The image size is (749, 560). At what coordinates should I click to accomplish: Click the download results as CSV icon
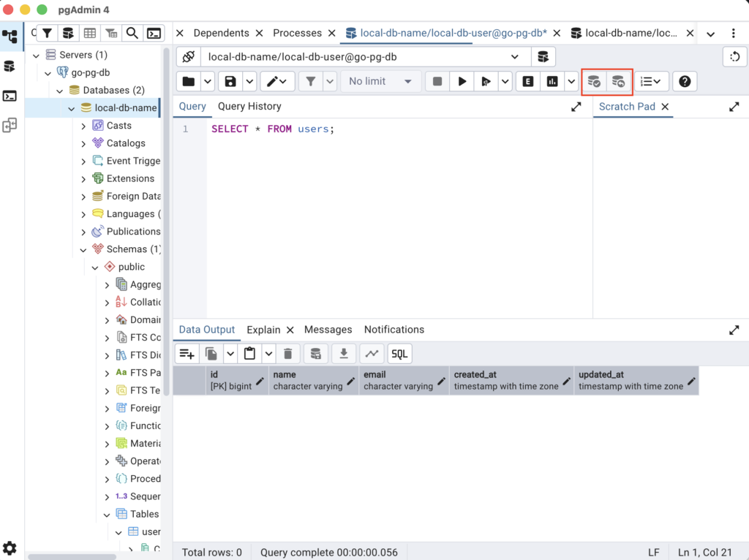pyautogui.click(x=343, y=354)
